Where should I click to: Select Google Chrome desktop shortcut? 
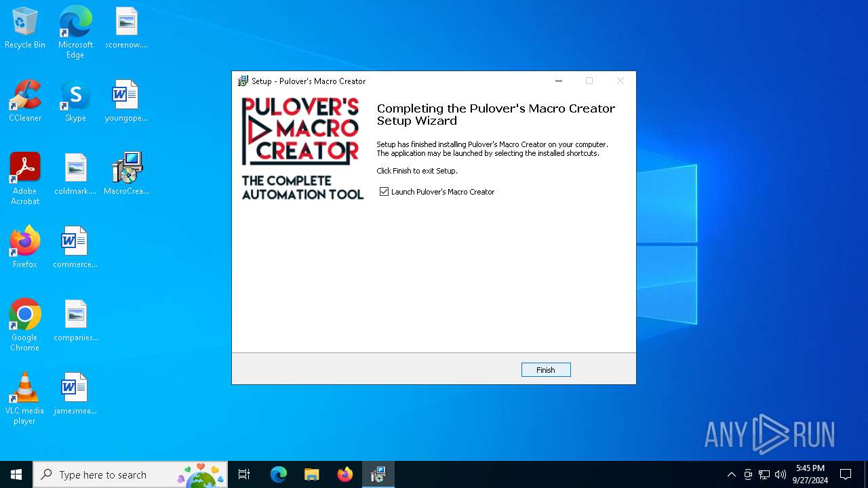click(x=25, y=325)
